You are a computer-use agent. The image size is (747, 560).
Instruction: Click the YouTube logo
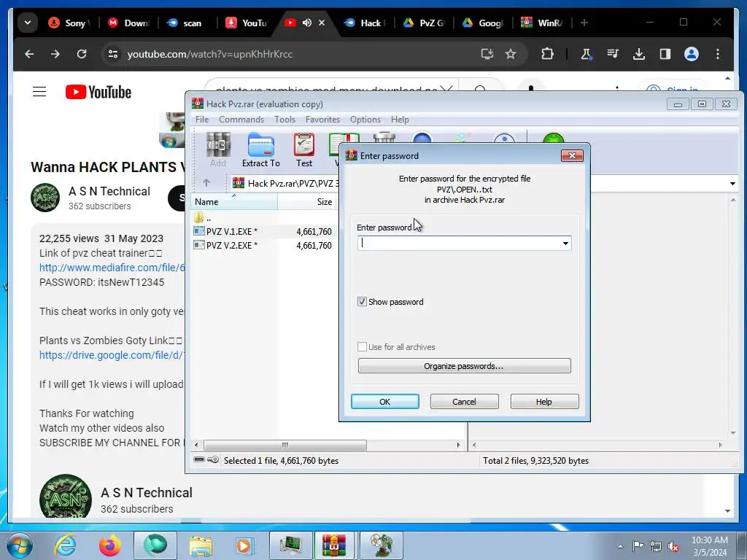click(98, 91)
